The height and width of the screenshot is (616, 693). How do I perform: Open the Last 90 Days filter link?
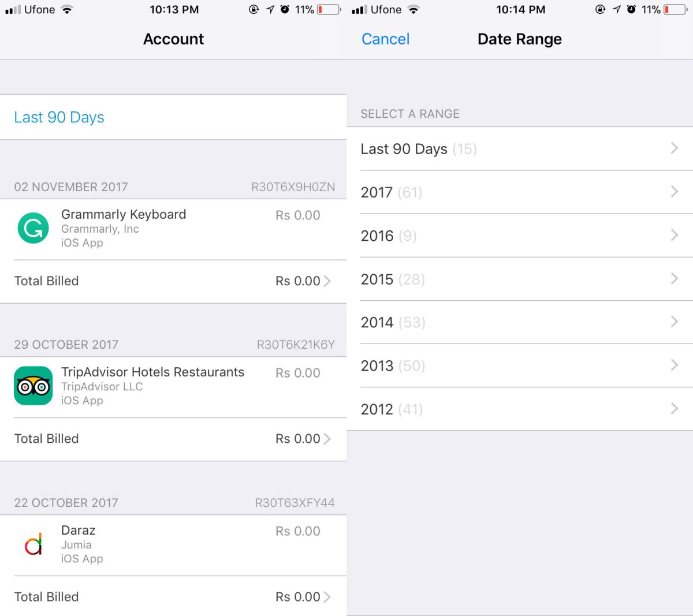point(59,117)
